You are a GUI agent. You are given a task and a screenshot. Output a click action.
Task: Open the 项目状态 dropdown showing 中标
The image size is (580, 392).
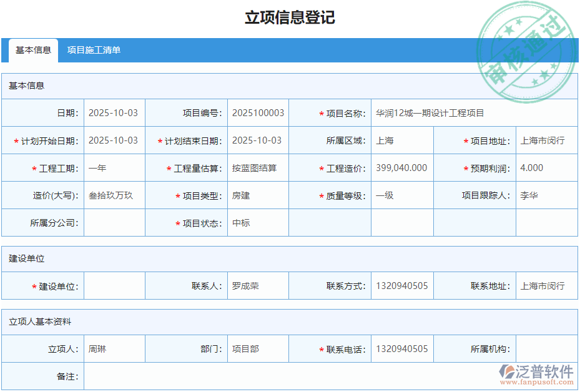(x=258, y=222)
